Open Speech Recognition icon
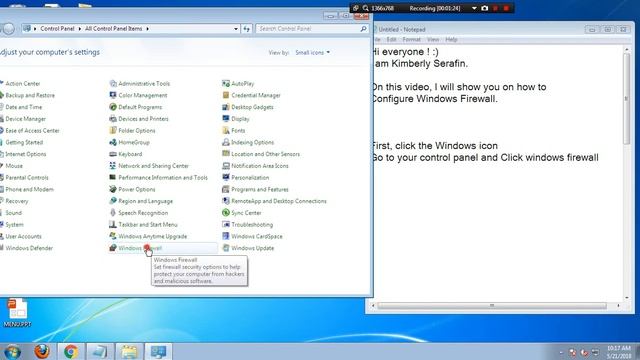 coord(113,213)
